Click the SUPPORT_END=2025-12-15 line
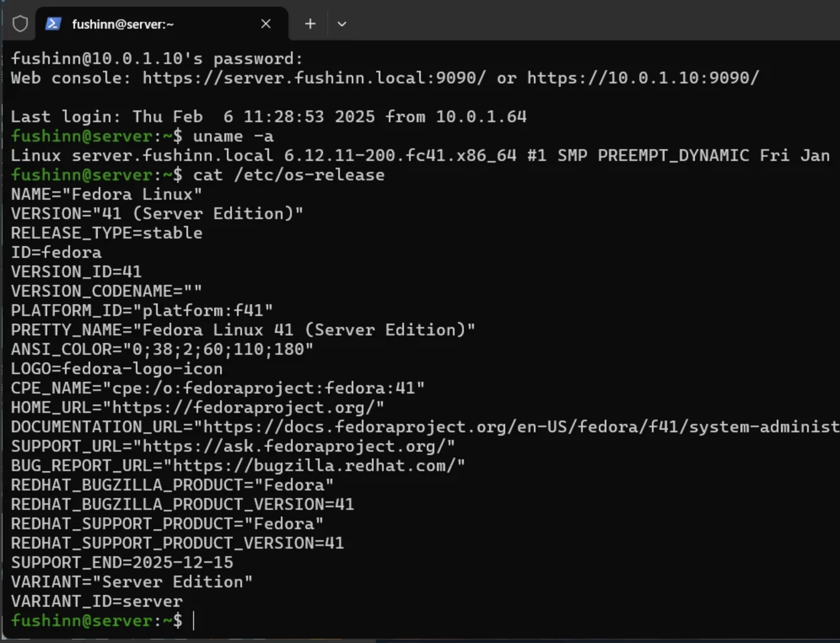 tap(122, 563)
